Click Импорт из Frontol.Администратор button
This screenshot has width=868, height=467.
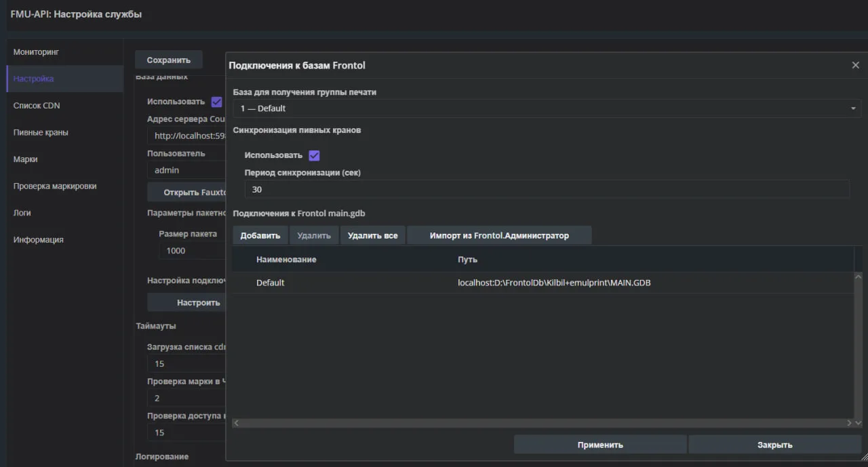point(499,236)
